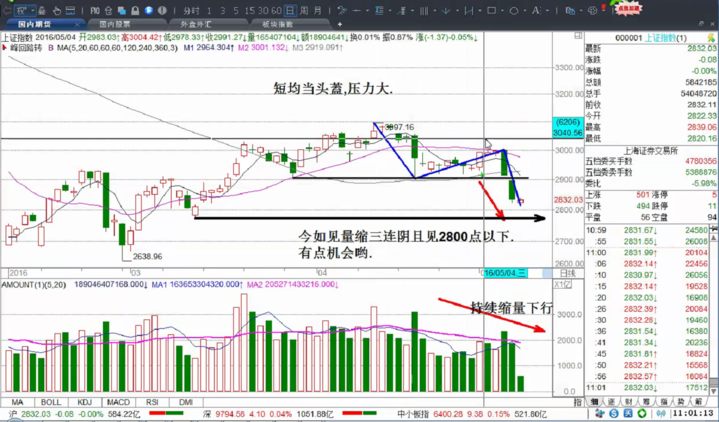Image resolution: width=719 pixels, height=422 pixels.
Task: Select the down arrow marker tool
Action: (446, 11)
